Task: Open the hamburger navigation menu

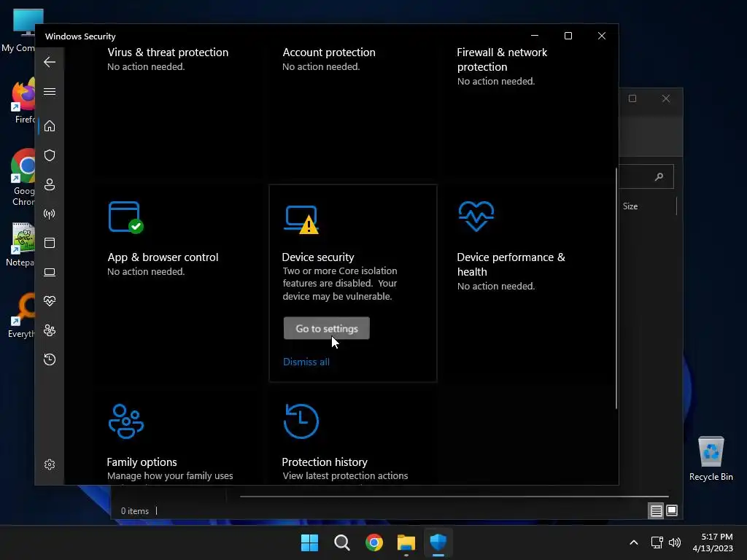Action: 50,91
